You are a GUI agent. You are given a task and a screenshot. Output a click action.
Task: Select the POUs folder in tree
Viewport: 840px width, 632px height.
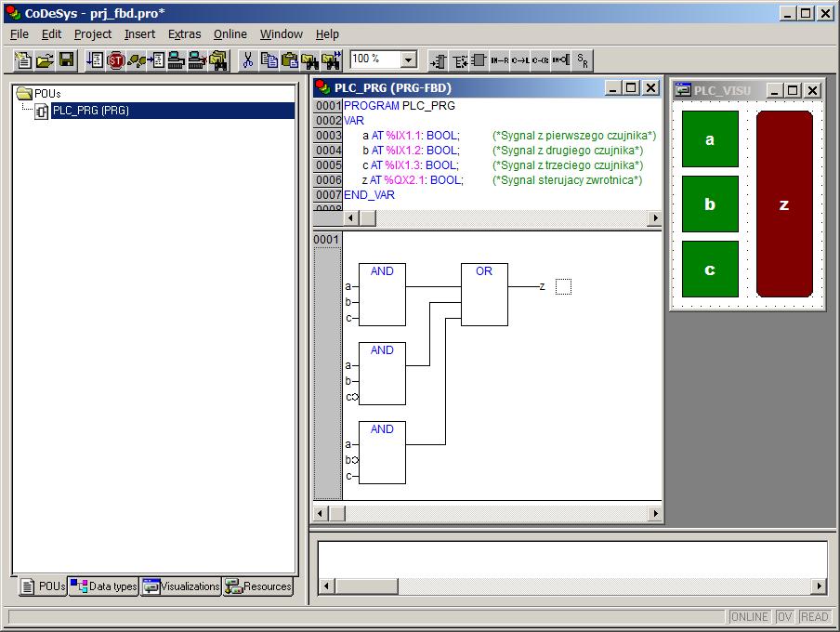point(39,94)
